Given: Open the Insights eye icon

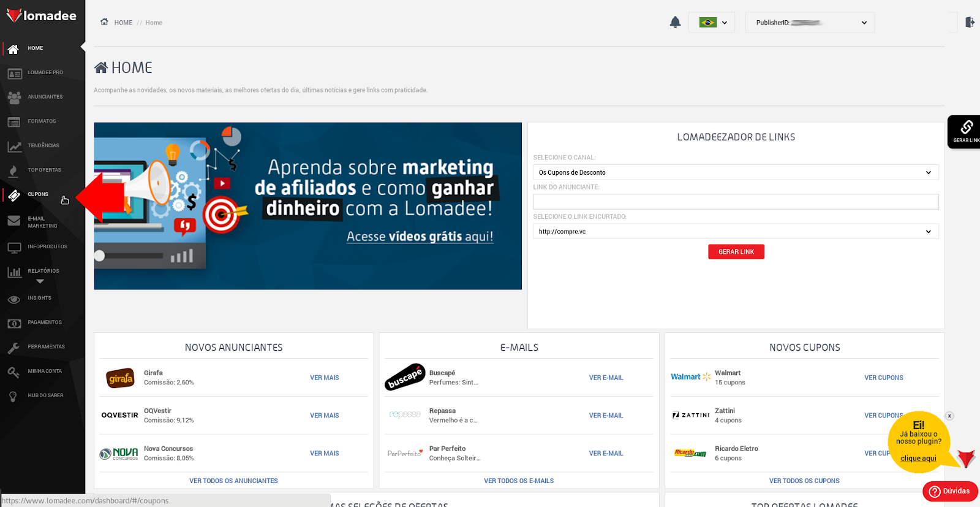Looking at the screenshot, I should [14, 300].
